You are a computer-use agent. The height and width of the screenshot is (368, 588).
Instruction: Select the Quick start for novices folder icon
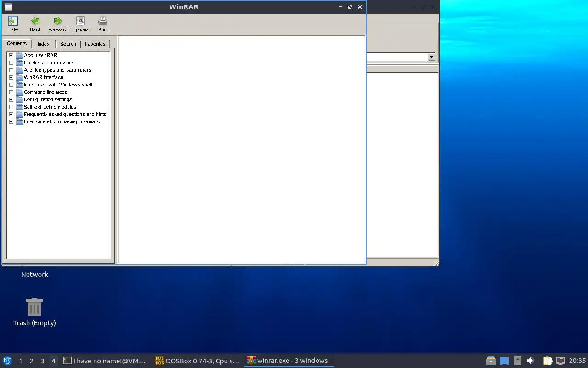pos(19,63)
